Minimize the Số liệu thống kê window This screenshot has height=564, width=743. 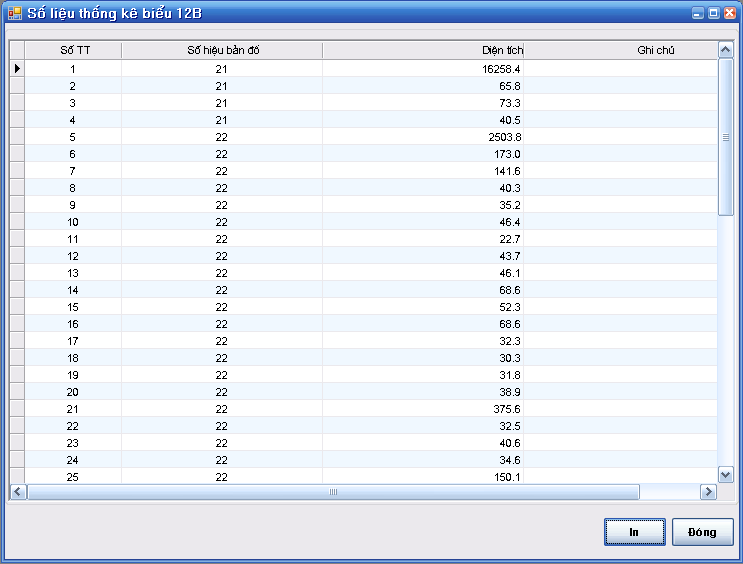pyautogui.click(x=698, y=14)
